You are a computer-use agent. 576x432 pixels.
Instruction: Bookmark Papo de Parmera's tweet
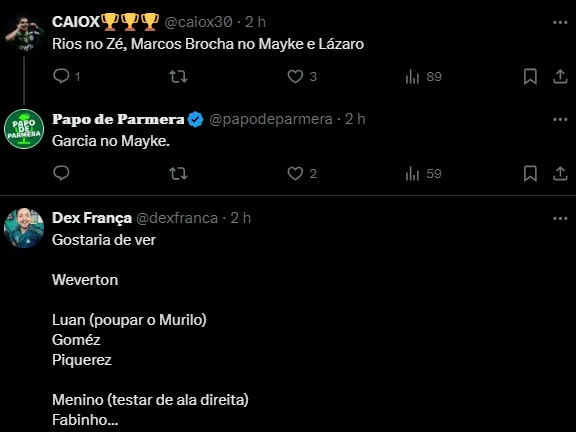tap(530, 173)
